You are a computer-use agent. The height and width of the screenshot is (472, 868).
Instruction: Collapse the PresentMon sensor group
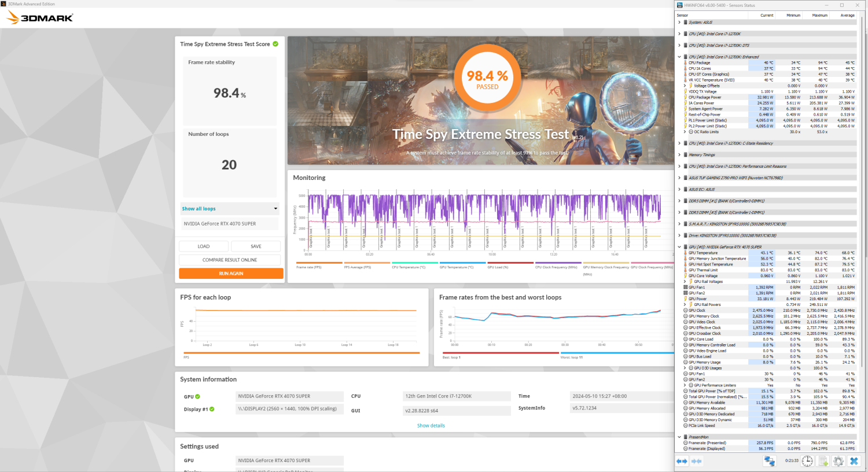679,437
